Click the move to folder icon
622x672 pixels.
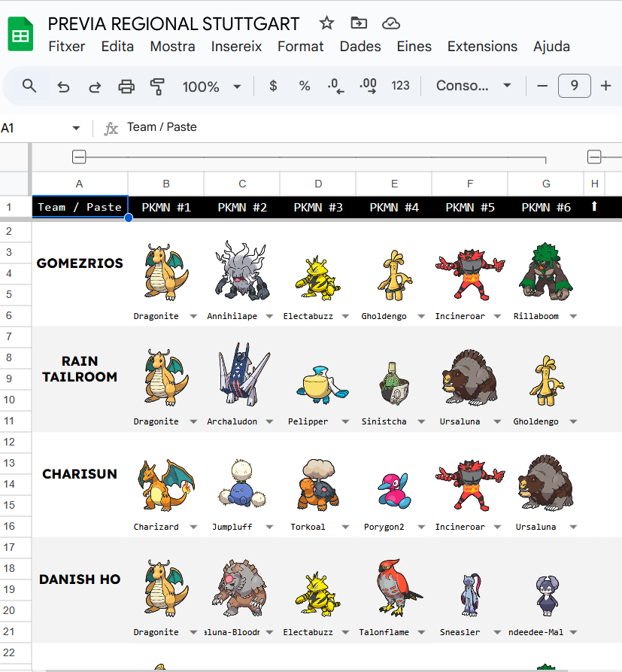[x=359, y=23]
